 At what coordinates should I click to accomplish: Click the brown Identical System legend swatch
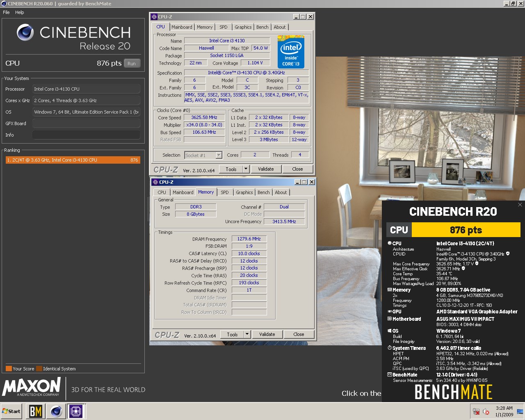39,368
